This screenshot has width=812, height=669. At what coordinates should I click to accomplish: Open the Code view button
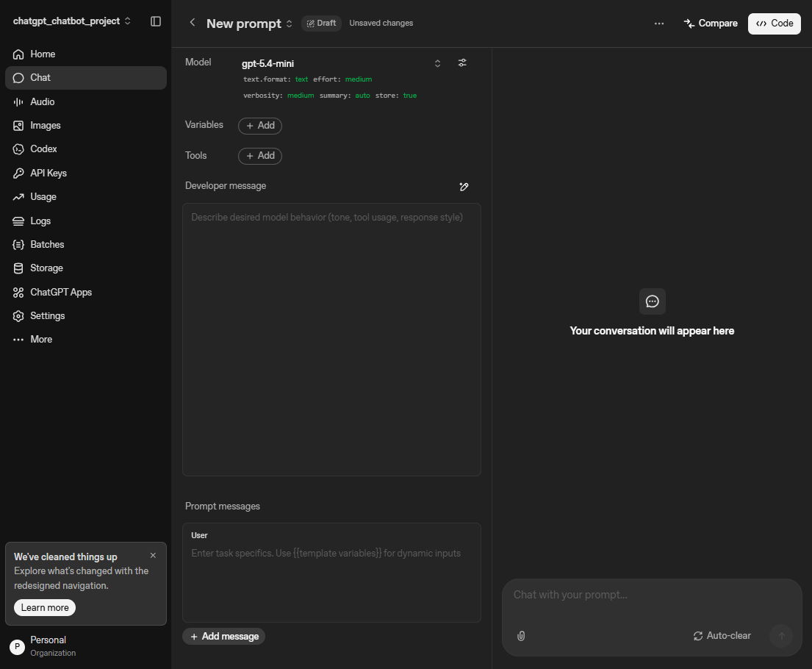pos(775,24)
